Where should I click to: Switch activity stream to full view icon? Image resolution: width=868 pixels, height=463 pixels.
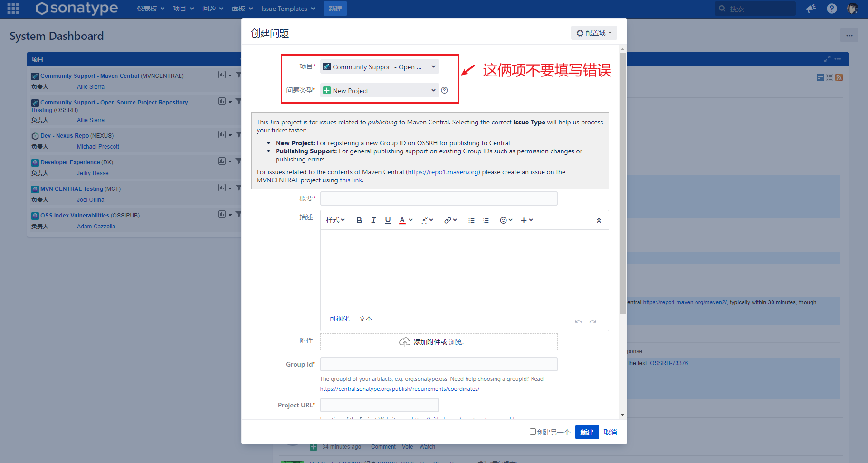(820, 77)
